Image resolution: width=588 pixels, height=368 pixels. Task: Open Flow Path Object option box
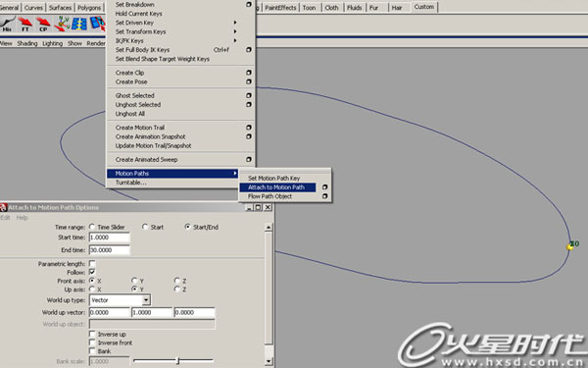pyautogui.click(x=324, y=196)
